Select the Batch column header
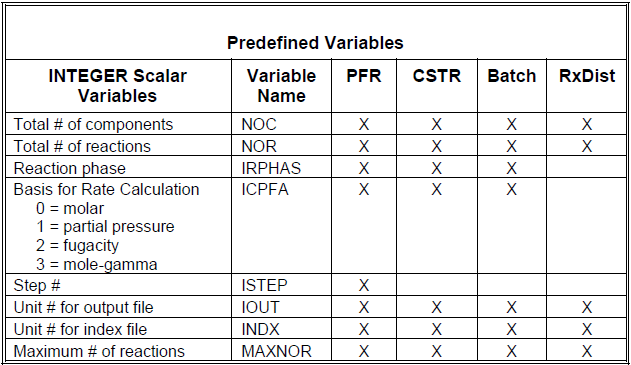 [x=512, y=76]
